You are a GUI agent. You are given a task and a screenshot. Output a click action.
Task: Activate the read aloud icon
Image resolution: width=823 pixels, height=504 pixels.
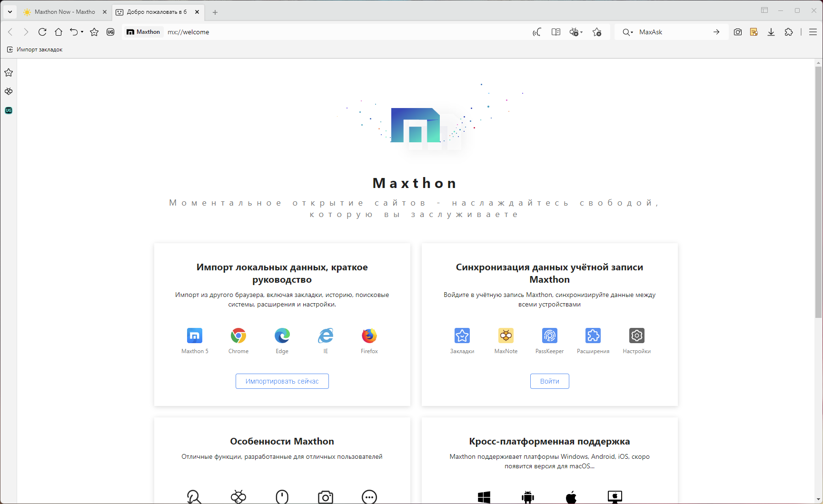coord(537,32)
